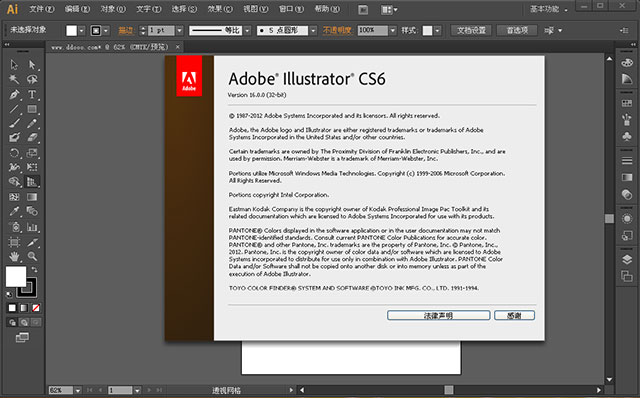Select the Eyedropper tool
The width and height of the screenshot is (640, 398).
14,211
